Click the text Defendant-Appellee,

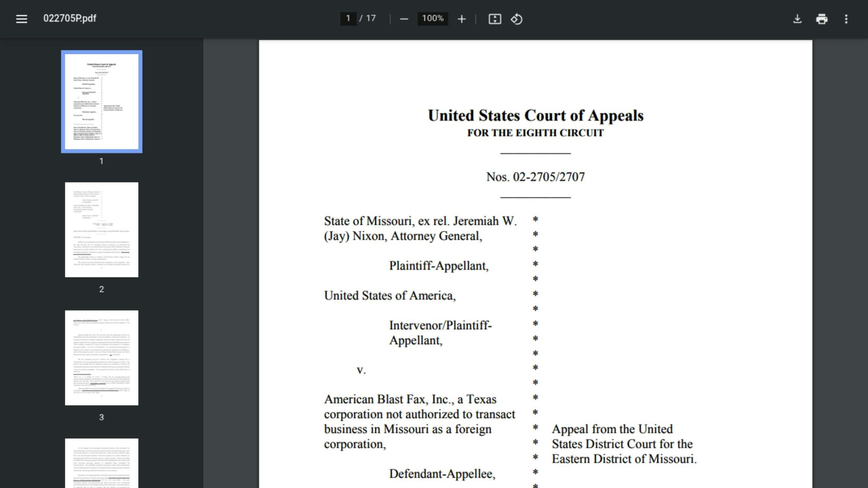click(442, 474)
